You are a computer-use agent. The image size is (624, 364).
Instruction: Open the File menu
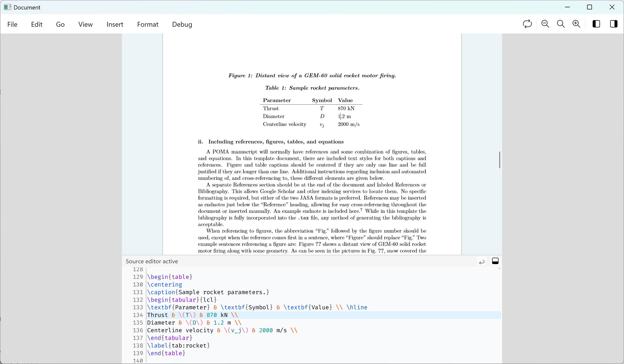tap(12, 24)
